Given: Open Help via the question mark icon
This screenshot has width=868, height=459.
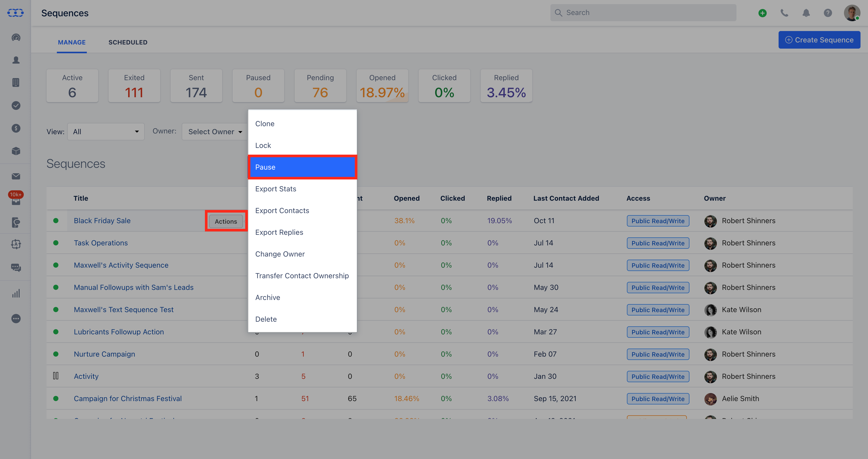Looking at the screenshot, I should click(828, 13).
